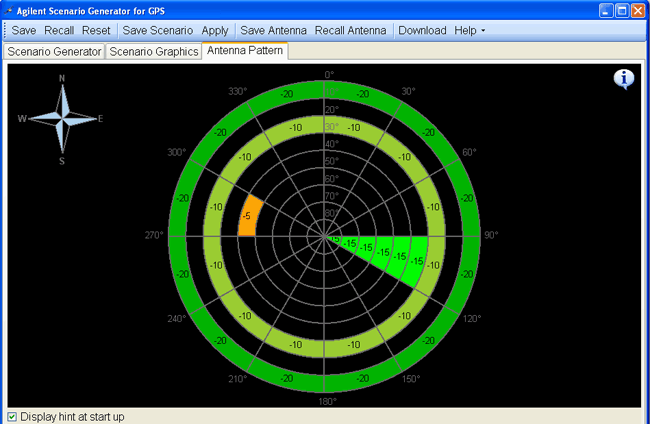The height and width of the screenshot is (424, 650).
Task: Close the Agilent Scenario Generator window
Action: coord(638,10)
